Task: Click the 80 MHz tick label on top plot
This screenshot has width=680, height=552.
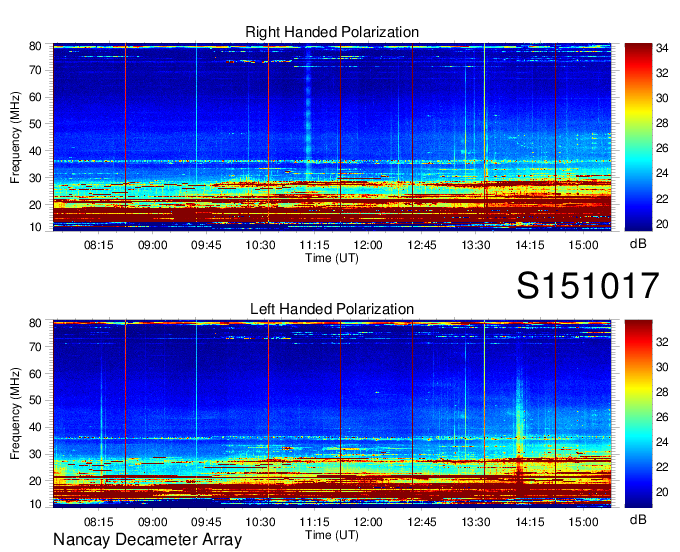Action: pyautogui.click(x=35, y=46)
